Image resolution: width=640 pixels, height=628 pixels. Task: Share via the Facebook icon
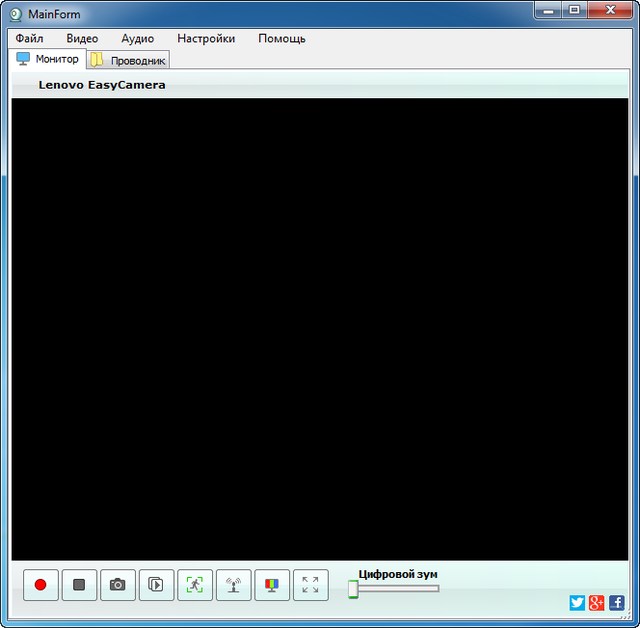pyautogui.click(x=616, y=602)
